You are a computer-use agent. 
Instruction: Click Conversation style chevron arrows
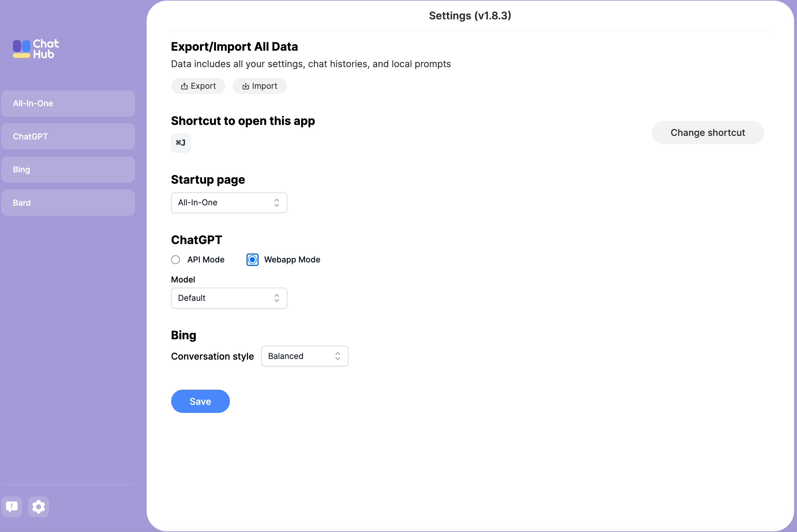pos(337,356)
